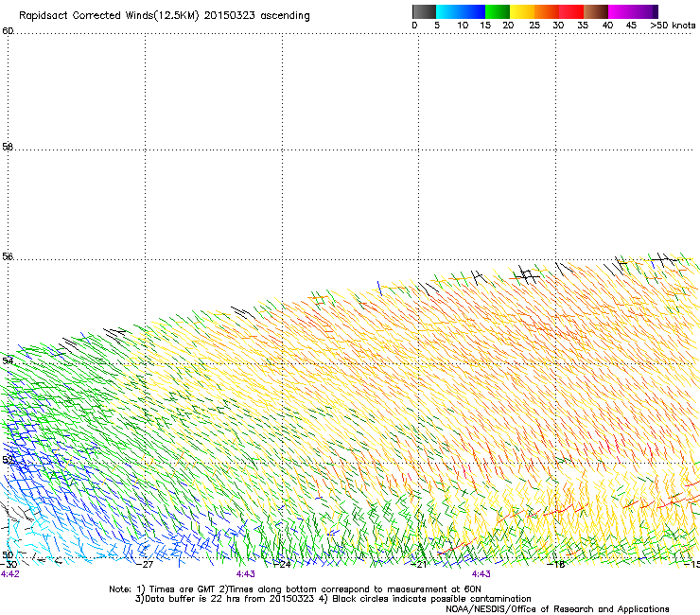Select the blue 10-15 knots legend segment
This screenshot has width=700, height=615.
pos(473,11)
